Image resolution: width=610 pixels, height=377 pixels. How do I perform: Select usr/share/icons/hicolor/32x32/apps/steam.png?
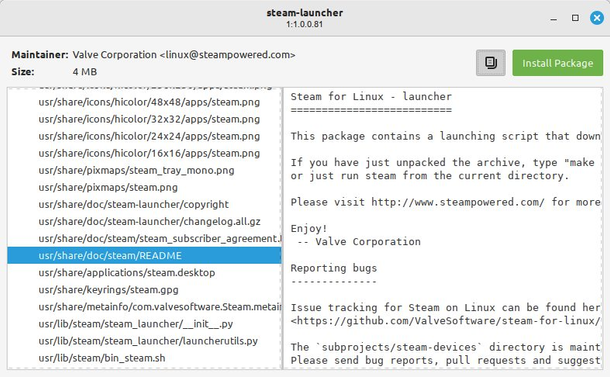[x=144, y=119]
